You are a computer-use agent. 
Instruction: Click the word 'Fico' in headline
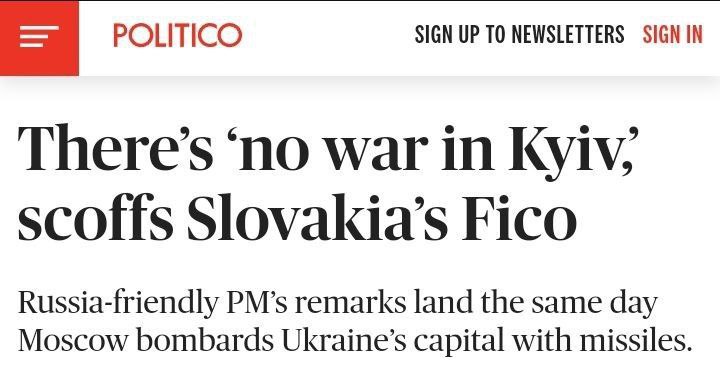[519, 217]
